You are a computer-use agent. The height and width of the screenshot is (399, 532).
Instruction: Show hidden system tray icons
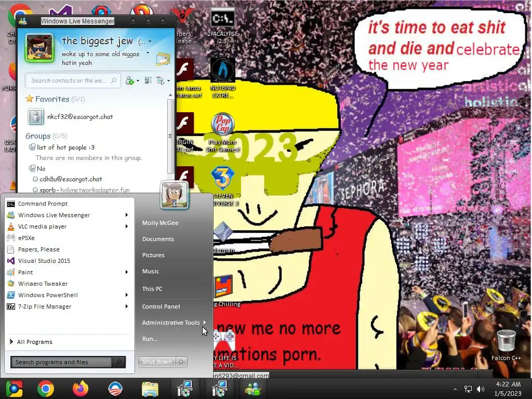click(455, 389)
